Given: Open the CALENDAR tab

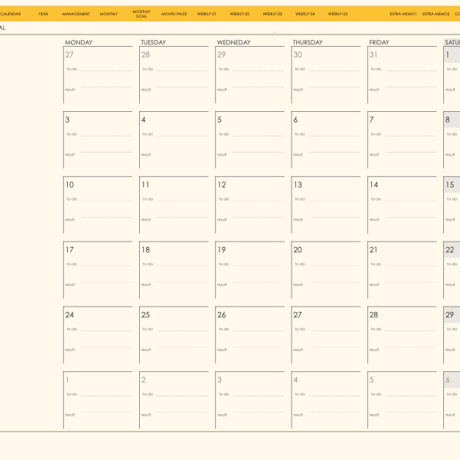Looking at the screenshot, I should coord(10,14).
